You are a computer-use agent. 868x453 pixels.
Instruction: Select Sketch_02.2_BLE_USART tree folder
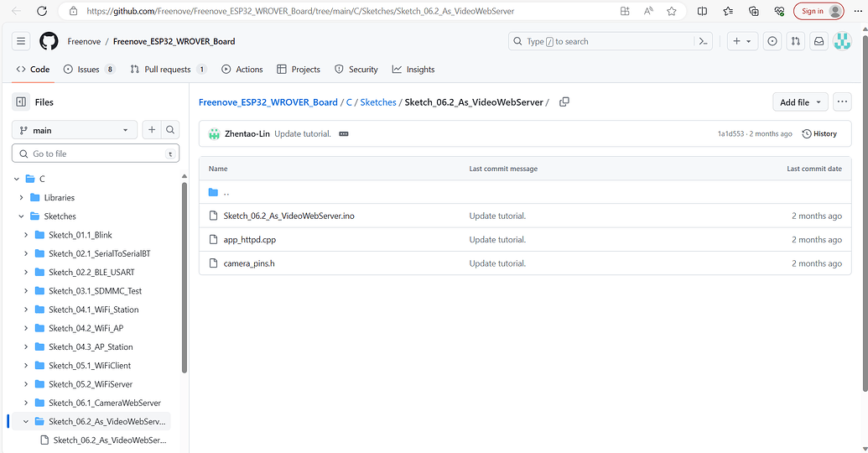point(91,273)
